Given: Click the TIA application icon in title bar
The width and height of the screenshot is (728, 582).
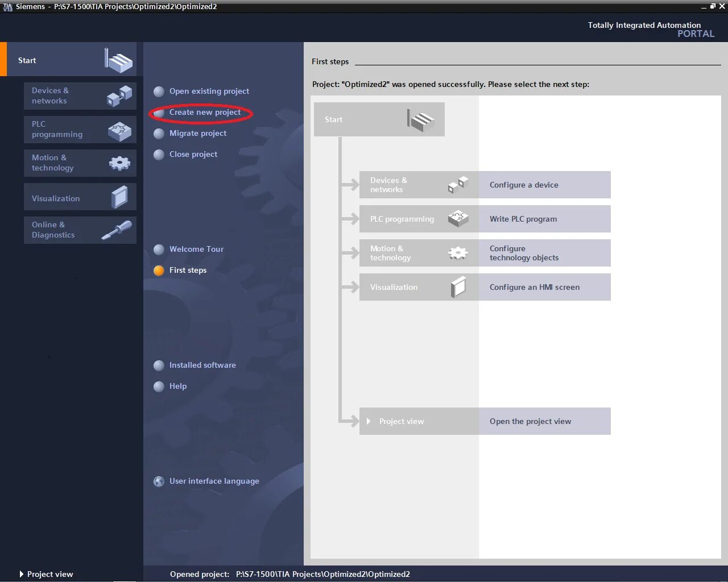Looking at the screenshot, I should click(x=7, y=7).
